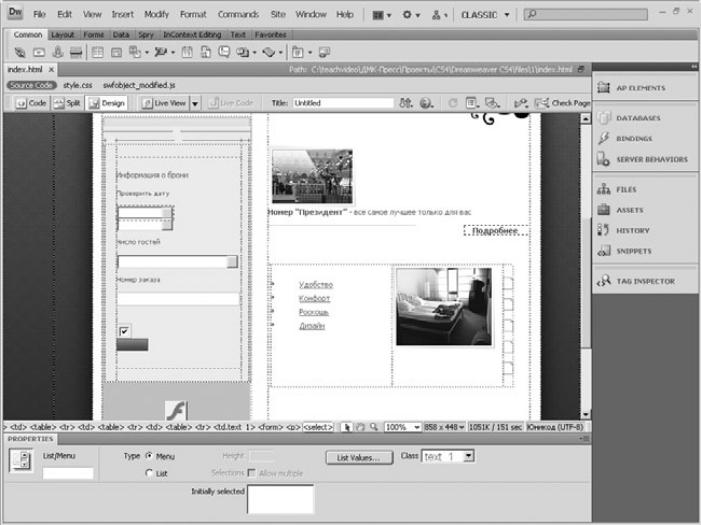
Task: Insert a Horizontal Rule
Action: tap(76, 52)
